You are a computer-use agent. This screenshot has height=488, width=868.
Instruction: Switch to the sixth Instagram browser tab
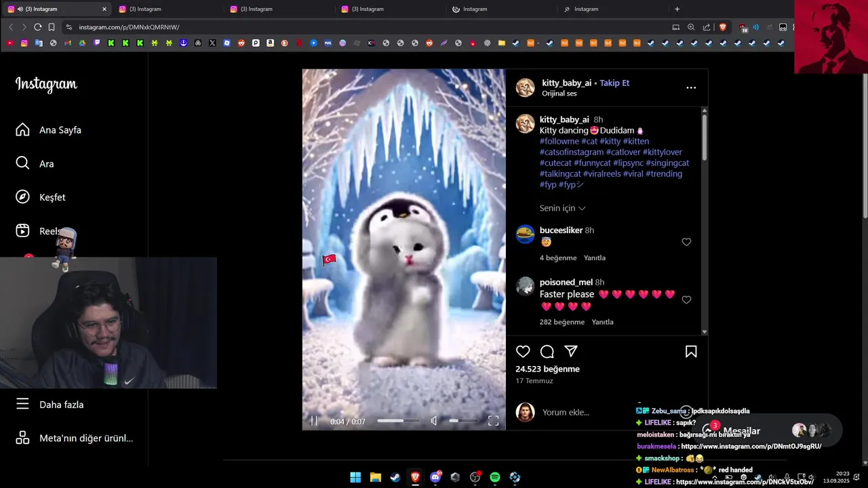click(x=612, y=9)
